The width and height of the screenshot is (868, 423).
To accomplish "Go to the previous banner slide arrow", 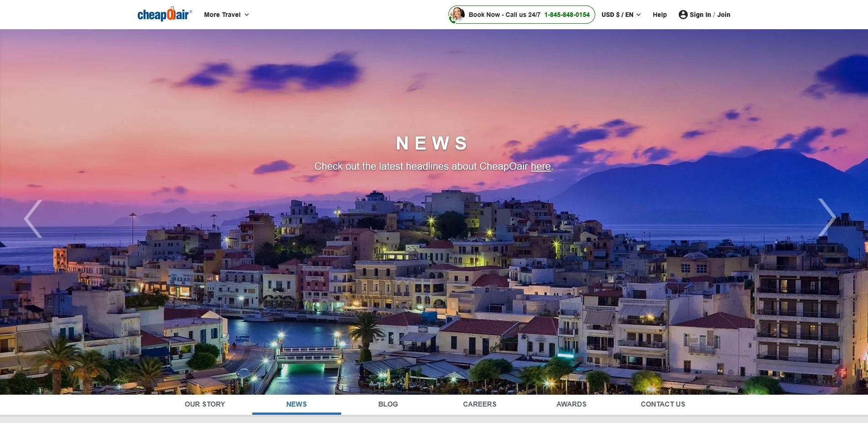I will (33, 219).
